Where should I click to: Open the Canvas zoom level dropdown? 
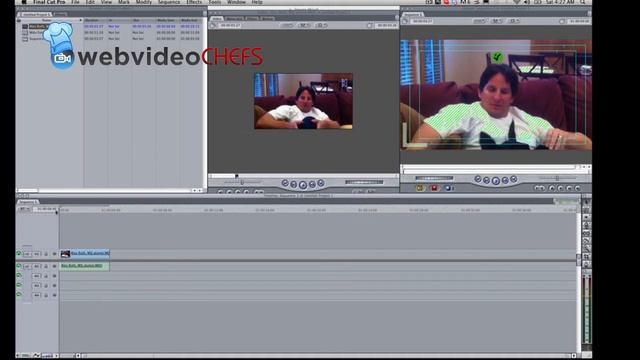(479, 21)
